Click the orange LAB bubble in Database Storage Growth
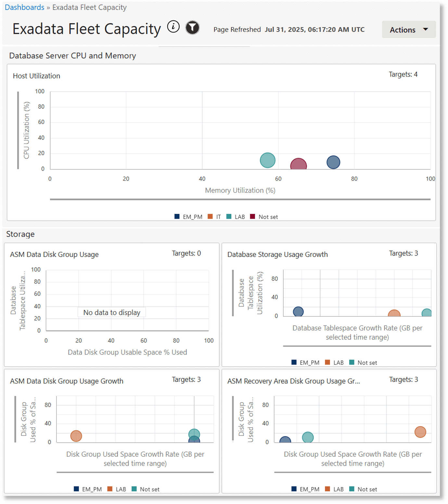 coord(394,313)
